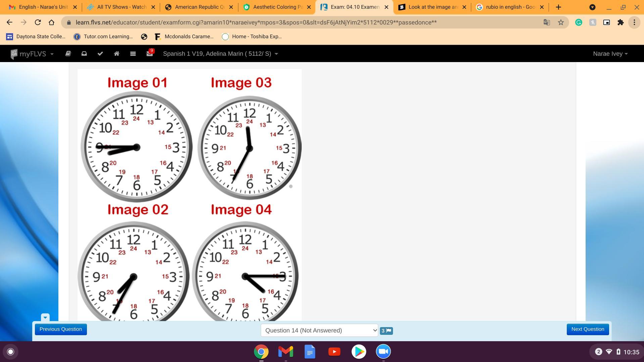Click Google Translate icon in address bar
The height and width of the screenshot is (362, 644).
click(547, 22)
